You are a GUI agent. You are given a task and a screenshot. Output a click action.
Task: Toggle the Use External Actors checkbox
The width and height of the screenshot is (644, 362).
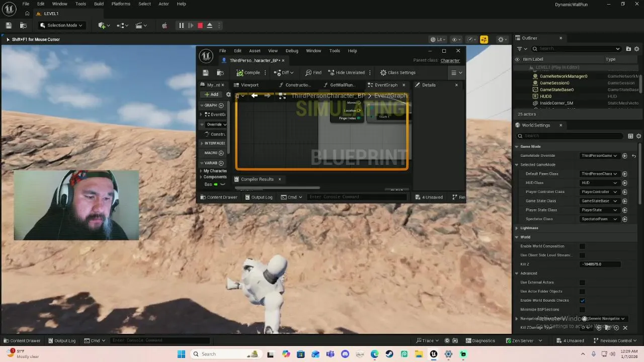(582, 283)
